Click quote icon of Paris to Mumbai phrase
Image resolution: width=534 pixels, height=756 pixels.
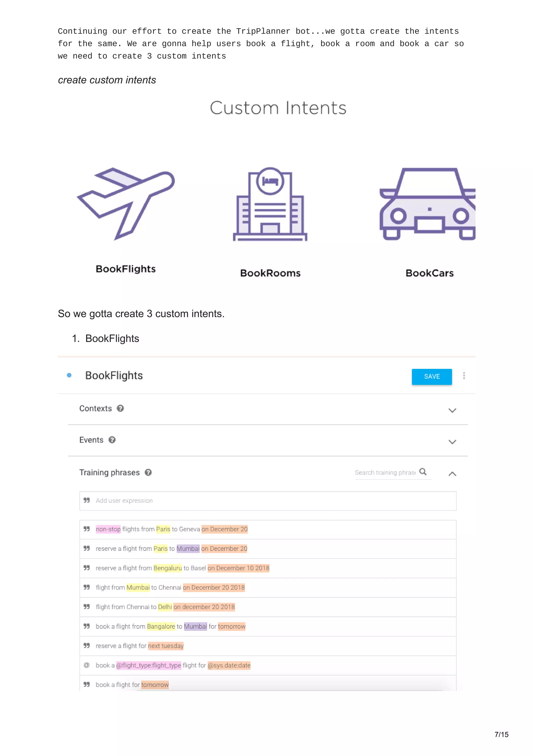point(87,548)
